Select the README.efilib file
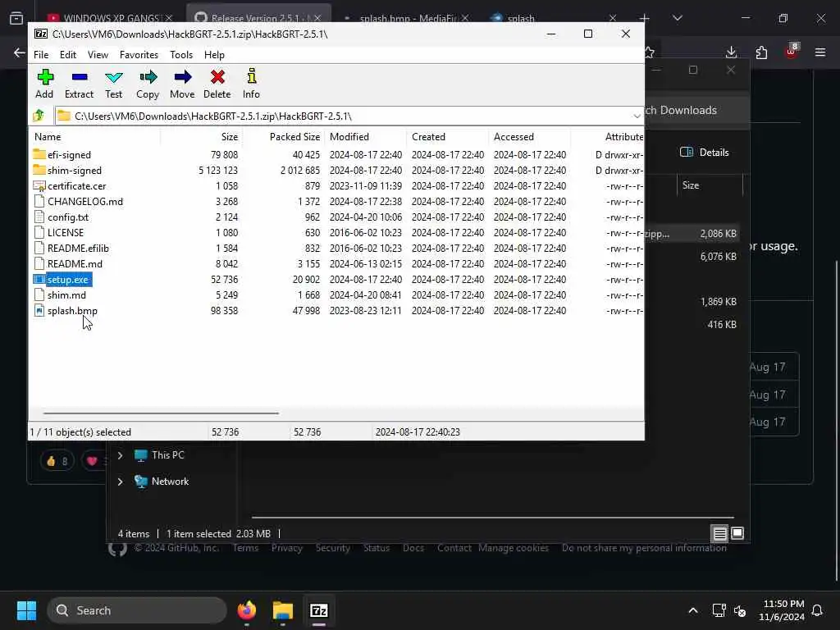Image resolution: width=840 pixels, height=630 pixels. point(78,248)
